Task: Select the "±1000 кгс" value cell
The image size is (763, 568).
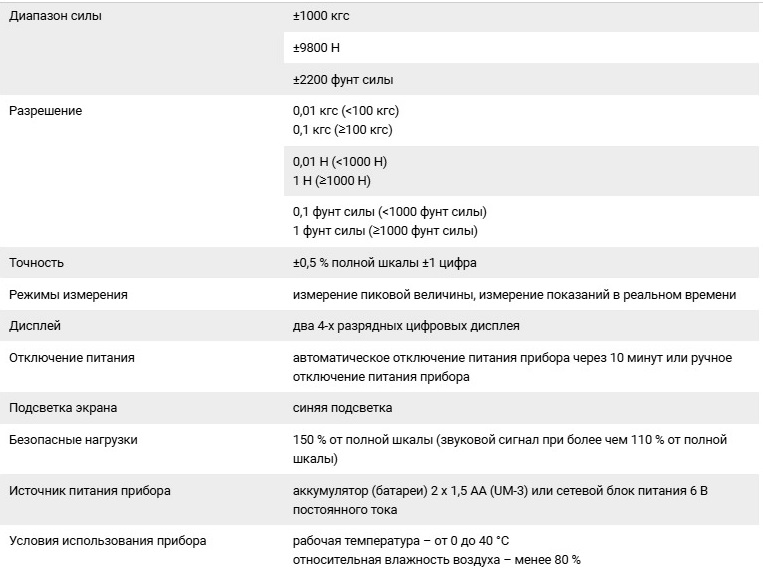Action: click(321, 16)
